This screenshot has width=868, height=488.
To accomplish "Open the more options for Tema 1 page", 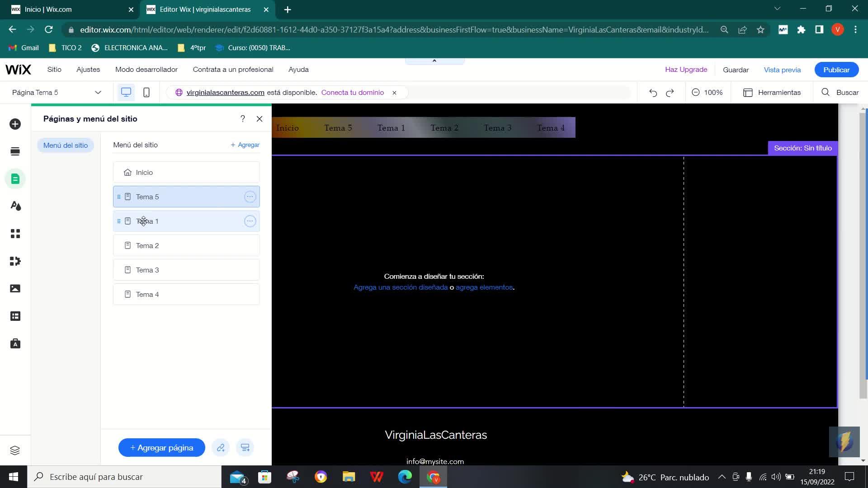I will pyautogui.click(x=250, y=221).
